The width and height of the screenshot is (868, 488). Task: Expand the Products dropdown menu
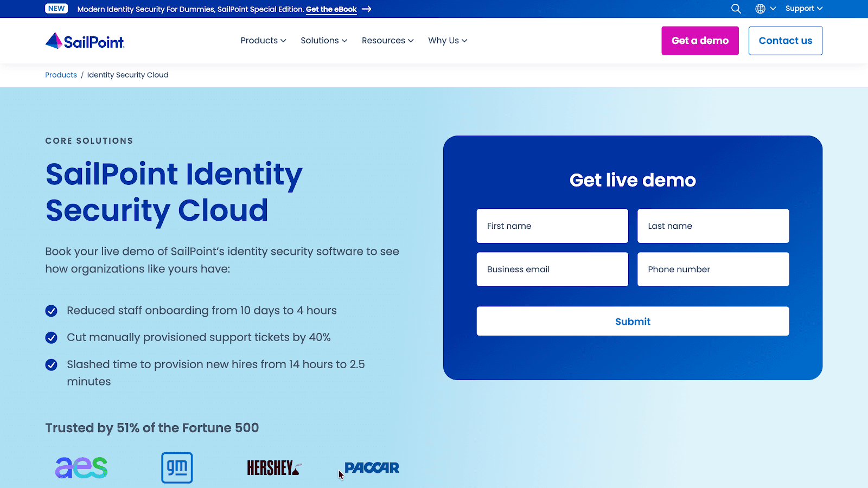tap(263, 40)
